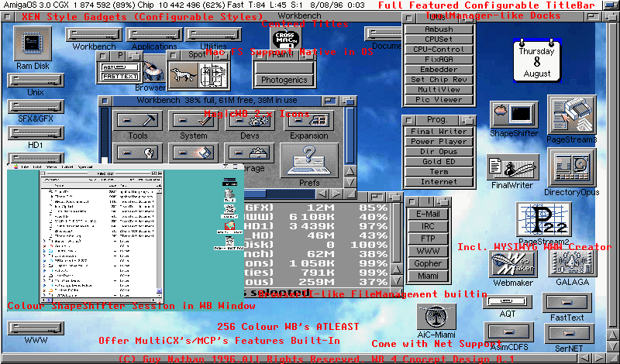Open the Workbench drawer on desktop
Screen dimensions: 620x364
point(94,34)
